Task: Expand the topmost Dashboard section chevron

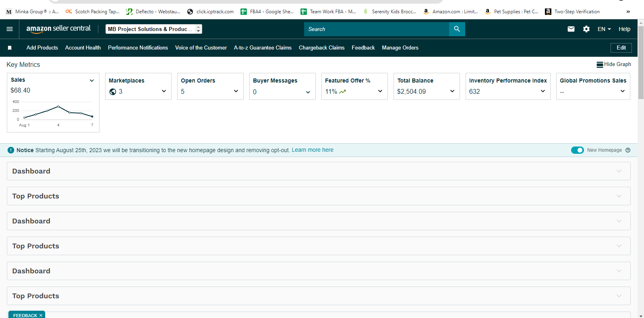Action: point(619,171)
